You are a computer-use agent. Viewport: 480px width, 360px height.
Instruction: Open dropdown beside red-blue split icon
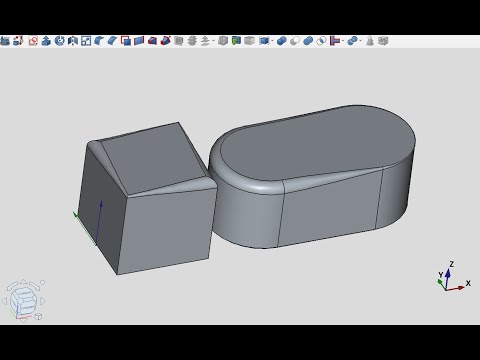[343, 41]
